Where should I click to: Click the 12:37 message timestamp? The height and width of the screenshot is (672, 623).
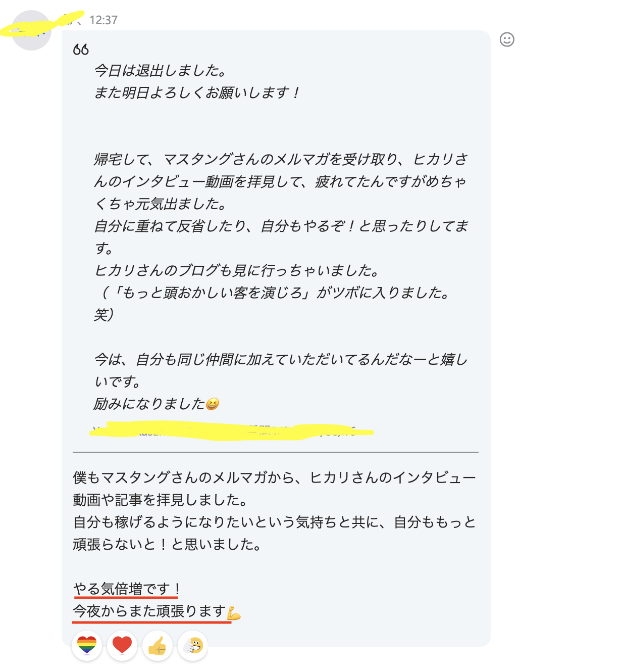point(103,20)
